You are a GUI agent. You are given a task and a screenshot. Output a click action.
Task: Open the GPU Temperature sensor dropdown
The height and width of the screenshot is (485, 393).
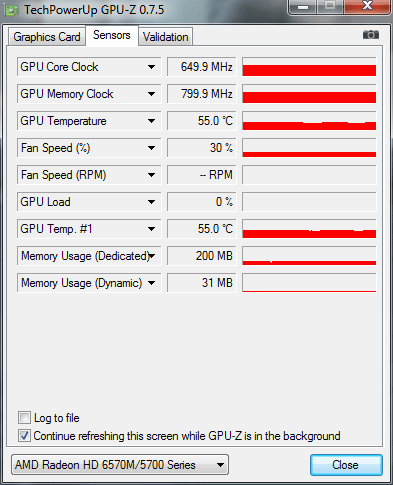[151, 121]
